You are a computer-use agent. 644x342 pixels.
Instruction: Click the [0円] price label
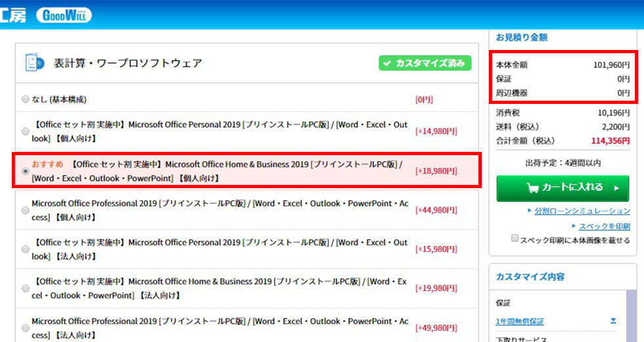pyautogui.click(x=424, y=99)
